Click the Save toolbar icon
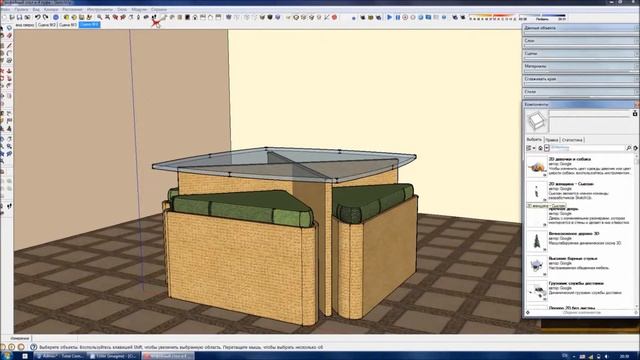This screenshot has height=360, width=640. [x=19, y=17]
